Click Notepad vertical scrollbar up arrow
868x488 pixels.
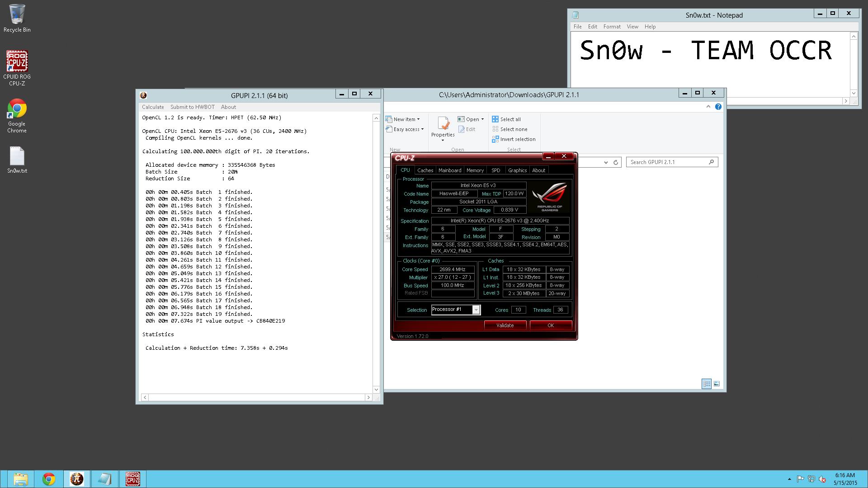(x=854, y=36)
